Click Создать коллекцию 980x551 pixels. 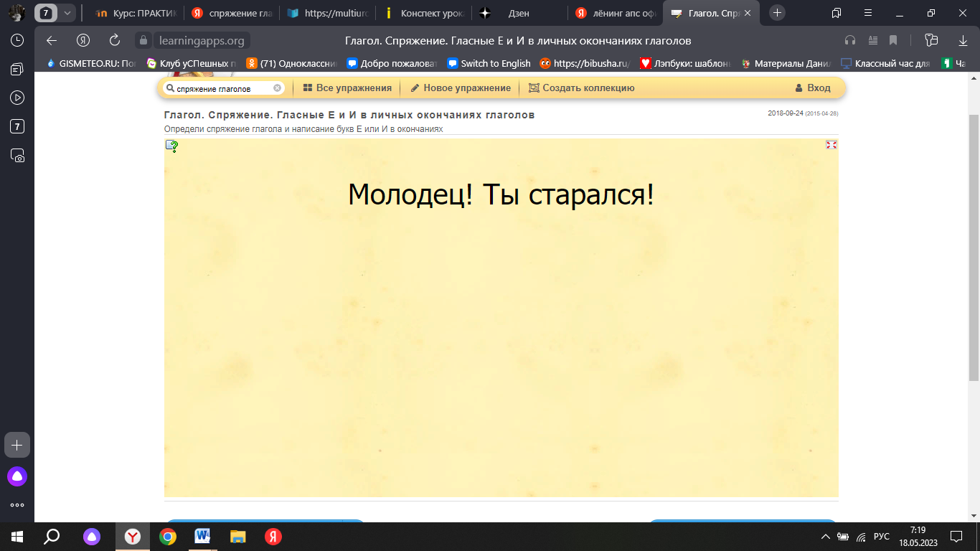click(581, 88)
